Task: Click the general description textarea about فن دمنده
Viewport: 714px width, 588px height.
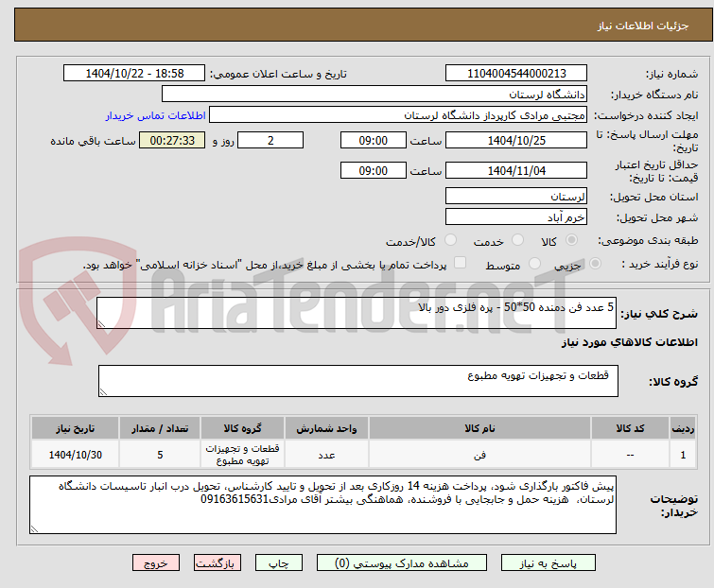Action: [357, 313]
